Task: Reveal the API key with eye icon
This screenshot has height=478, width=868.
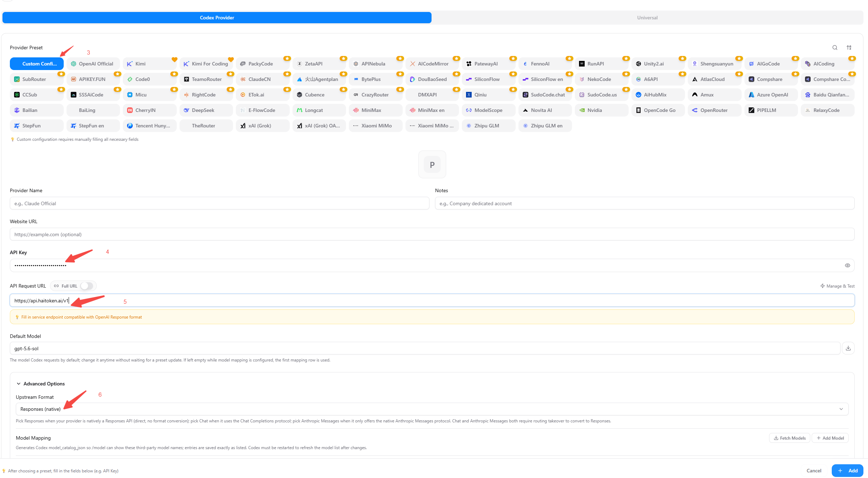Action: (848, 265)
